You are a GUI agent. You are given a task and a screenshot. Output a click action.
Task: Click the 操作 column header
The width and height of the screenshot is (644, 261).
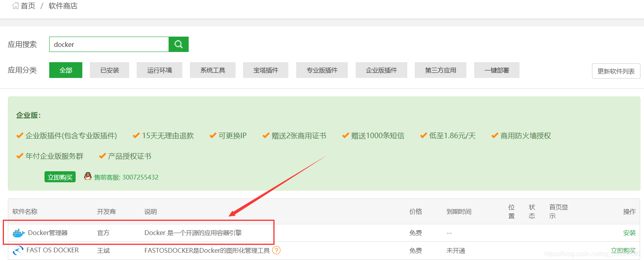(x=629, y=212)
